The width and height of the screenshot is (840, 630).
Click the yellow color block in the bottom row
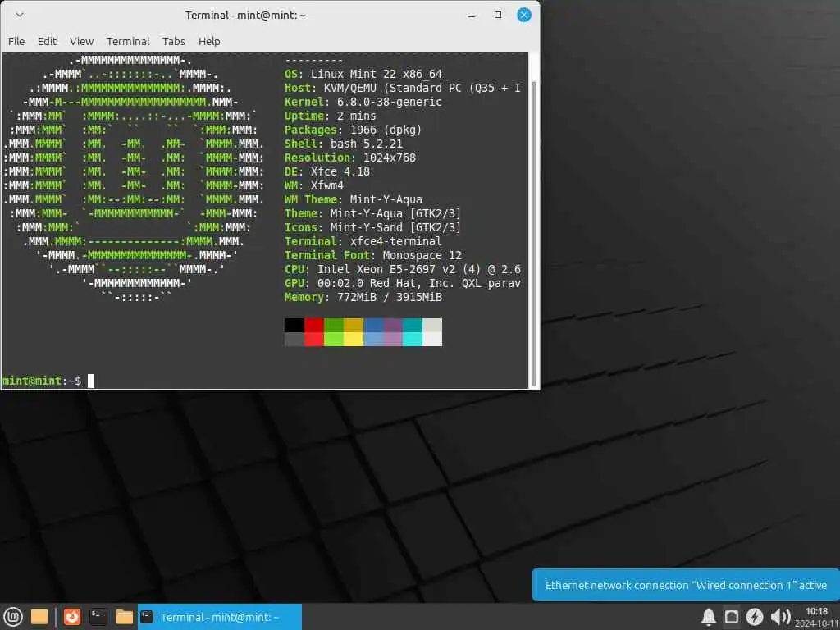(x=354, y=339)
